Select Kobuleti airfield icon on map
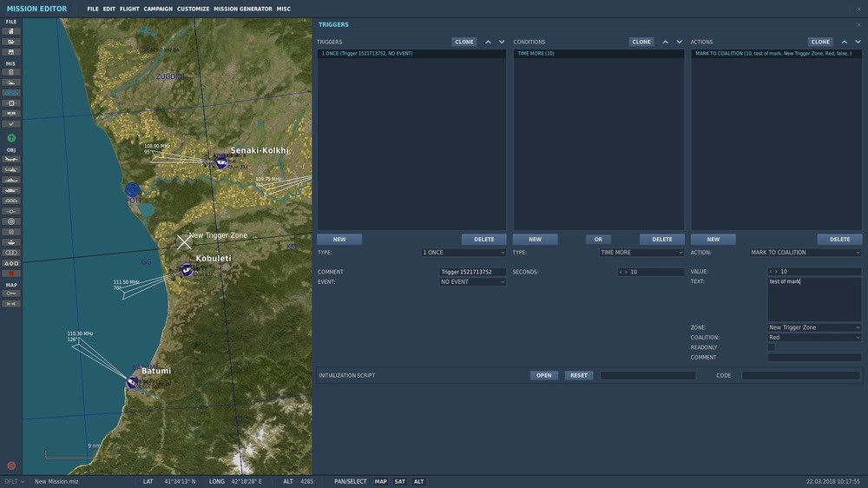Screen dimensions: 868x488 point(187,270)
